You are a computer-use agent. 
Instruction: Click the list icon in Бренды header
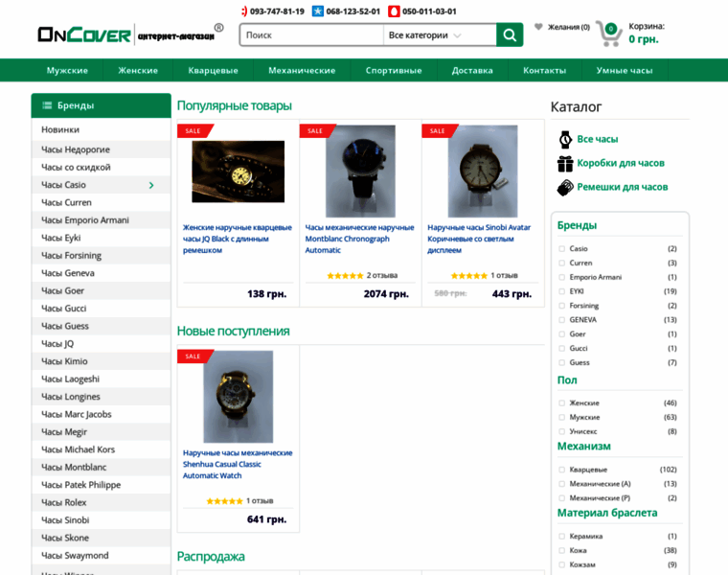47,105
